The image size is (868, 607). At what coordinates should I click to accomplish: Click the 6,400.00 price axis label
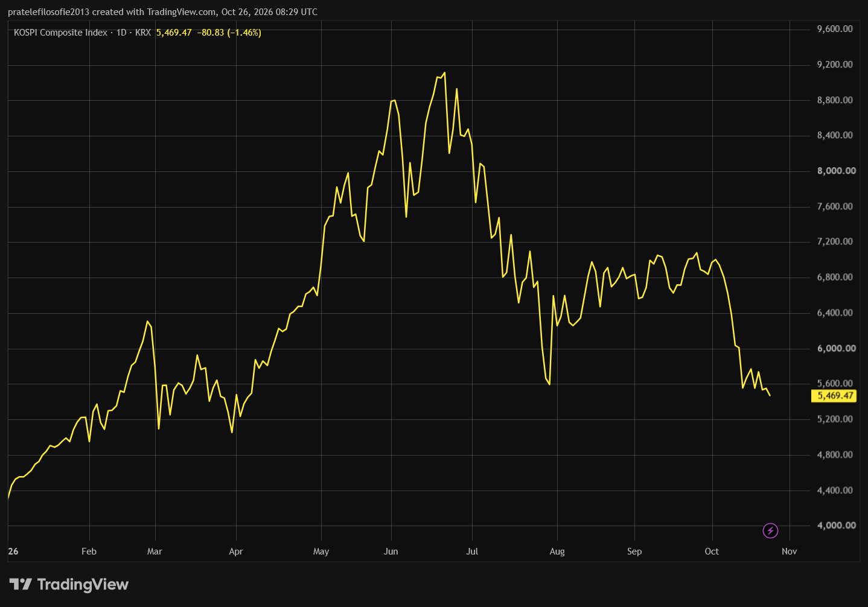[835, 313]
